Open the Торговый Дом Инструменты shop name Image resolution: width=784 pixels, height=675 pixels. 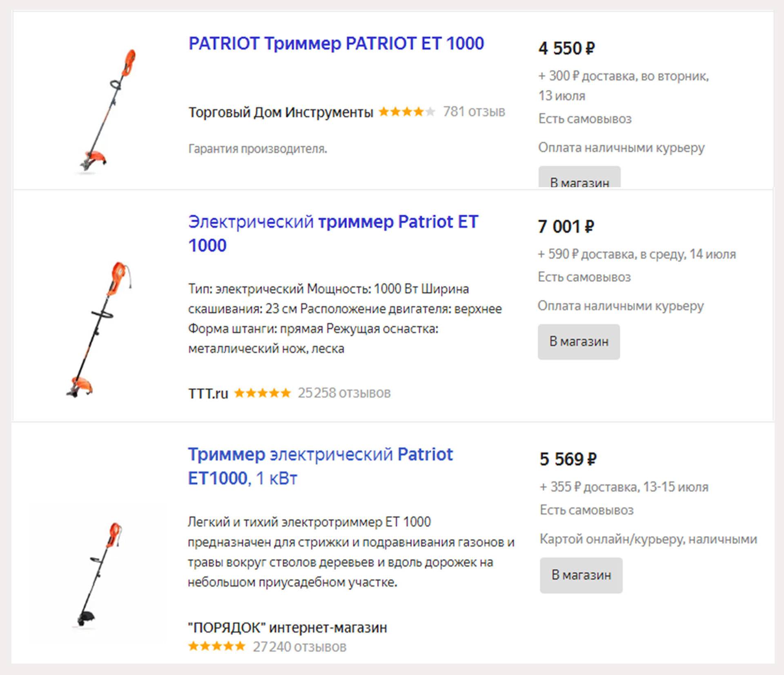281,112
